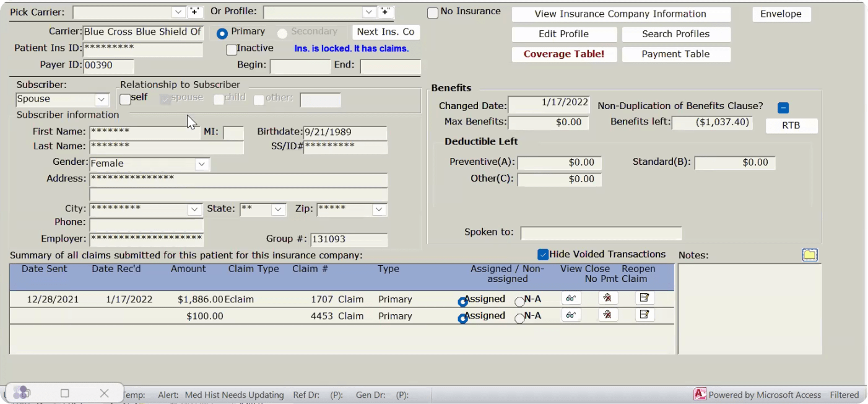Enable the Inactive checkbox
Screen dimensions: 868x404
pyautogui.click(x=232, y=50)
